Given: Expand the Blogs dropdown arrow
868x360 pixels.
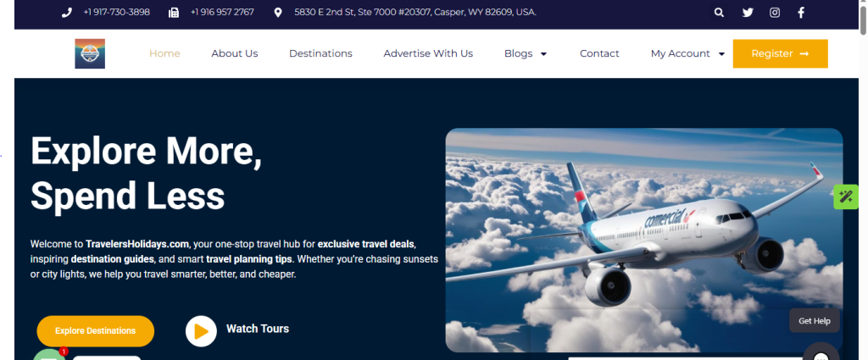Looking at the screenshot, I should pos(543,53).
